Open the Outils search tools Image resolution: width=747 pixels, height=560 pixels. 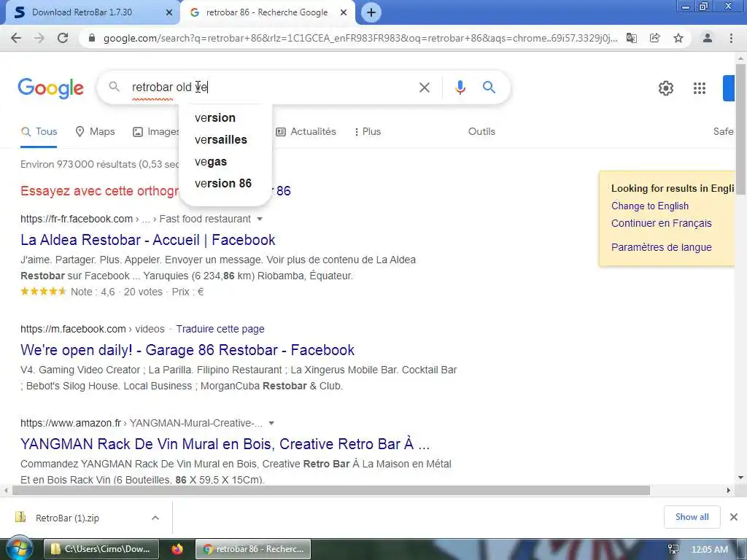click(x=481, y=131)
